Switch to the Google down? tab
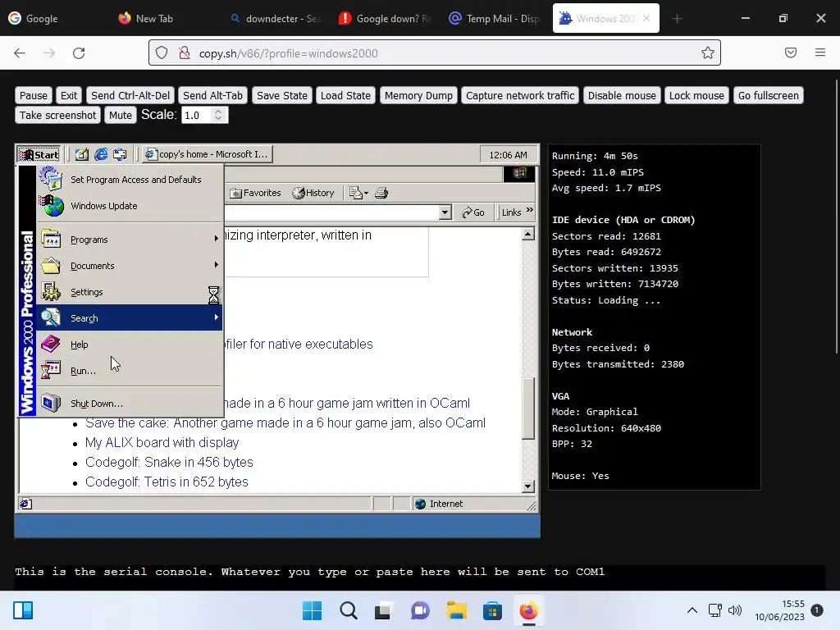 tap(385, 18)
